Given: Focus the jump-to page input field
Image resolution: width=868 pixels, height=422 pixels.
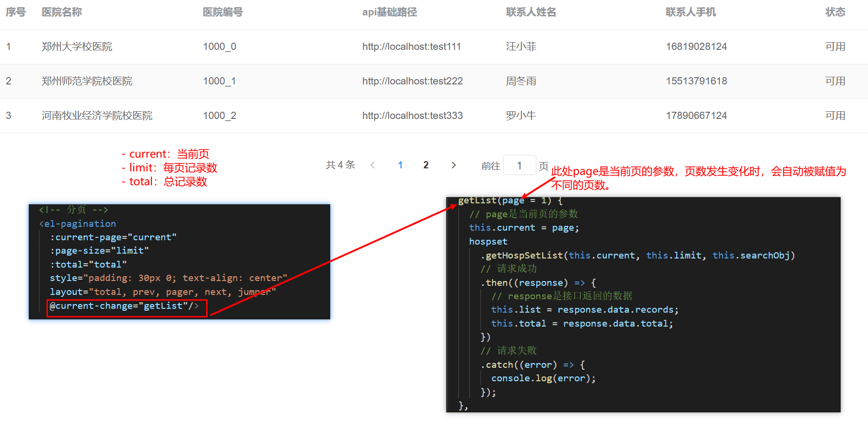Looking at the screenshot, I should [x=520, y=165].
